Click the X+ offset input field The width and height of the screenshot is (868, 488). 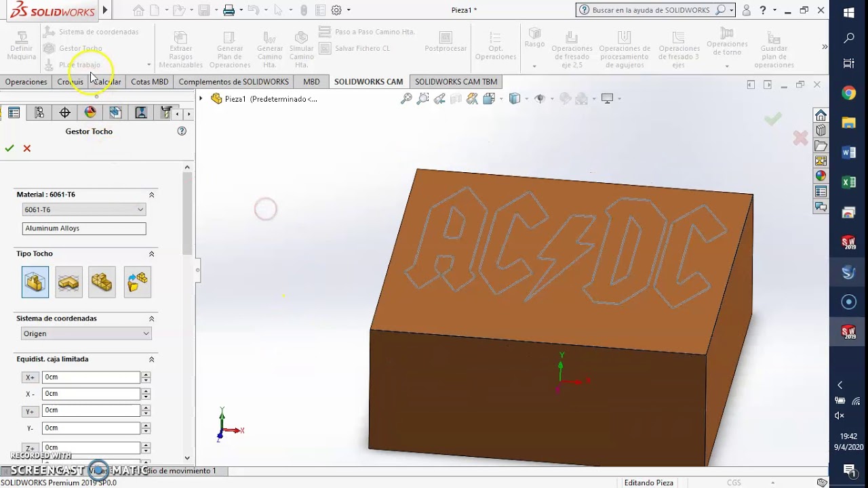(91, 377)
